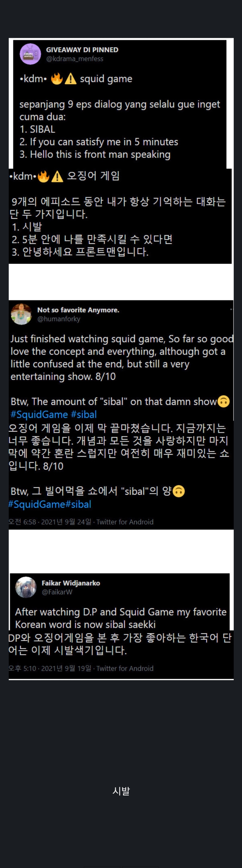The image size is (242, 868).
Task: Click the warning sign emoji before "오징어 게임"
Action: tap(58, 176)
